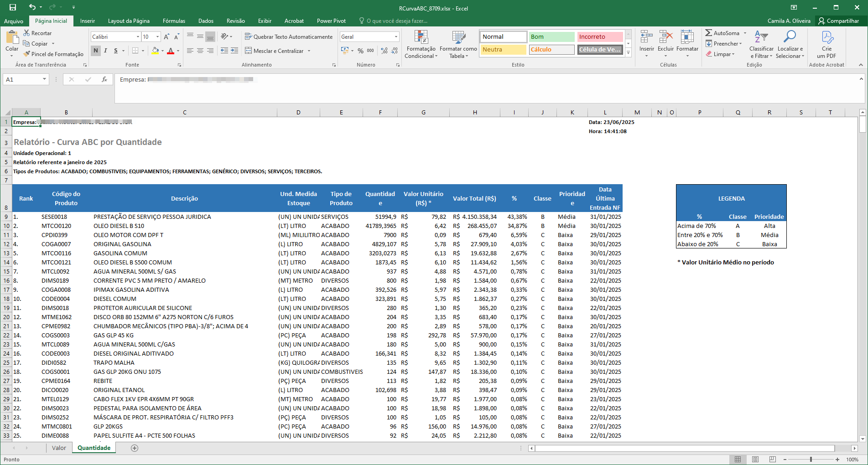Click decrease indent icon
The height and width of the screenshot is (465, 868).
click(224, 51)
